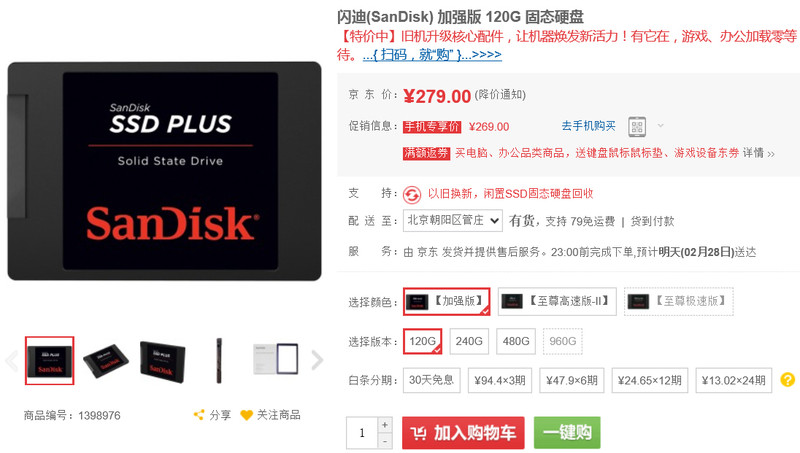The height and width of the screenshot is (453, 800).
Task: Click the green 一键购 button
Action: tap(567, 433)
